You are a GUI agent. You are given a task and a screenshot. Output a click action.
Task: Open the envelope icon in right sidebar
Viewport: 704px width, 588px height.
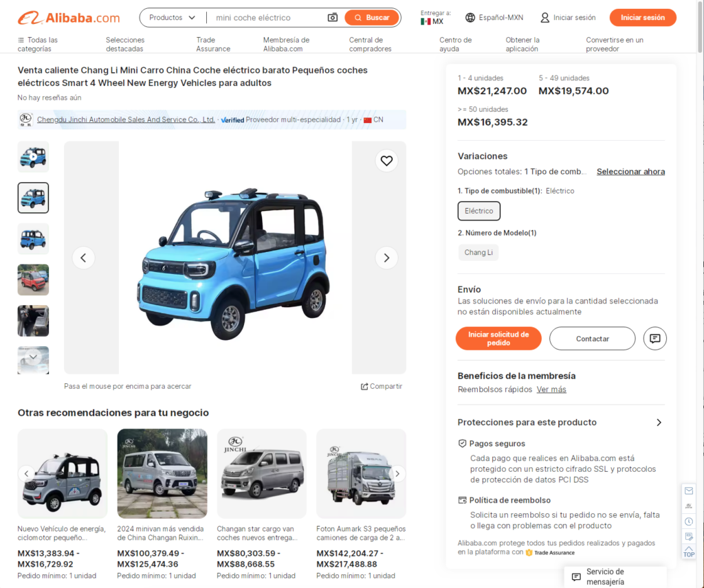(x=689, y=490)
